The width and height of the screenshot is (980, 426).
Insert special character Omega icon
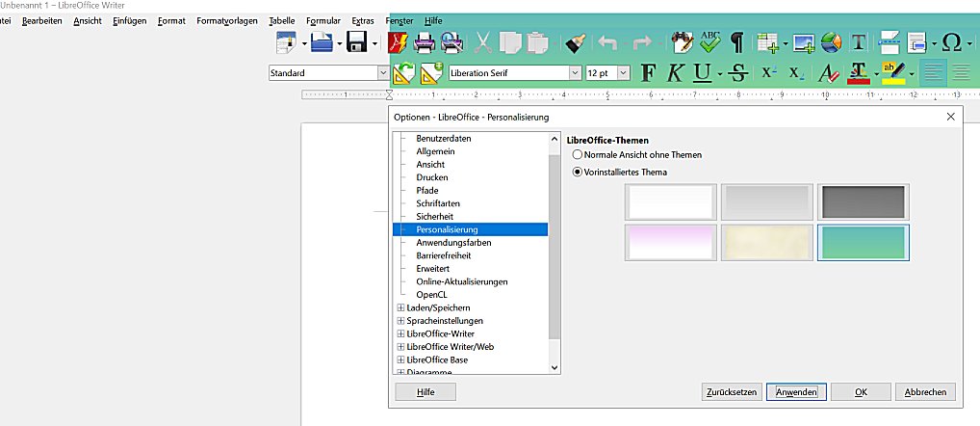point(951,42)
